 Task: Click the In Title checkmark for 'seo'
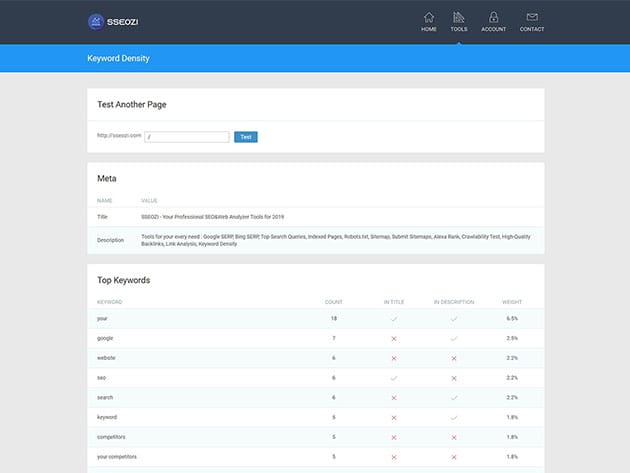click(394, 377)
